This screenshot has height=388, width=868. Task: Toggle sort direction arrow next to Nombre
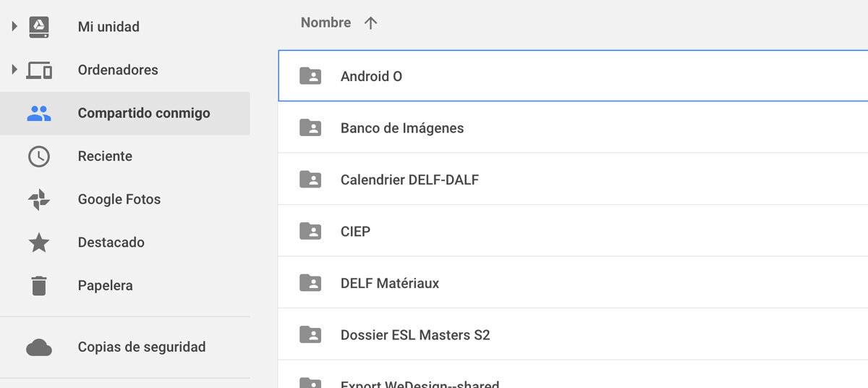pos(371,23)
